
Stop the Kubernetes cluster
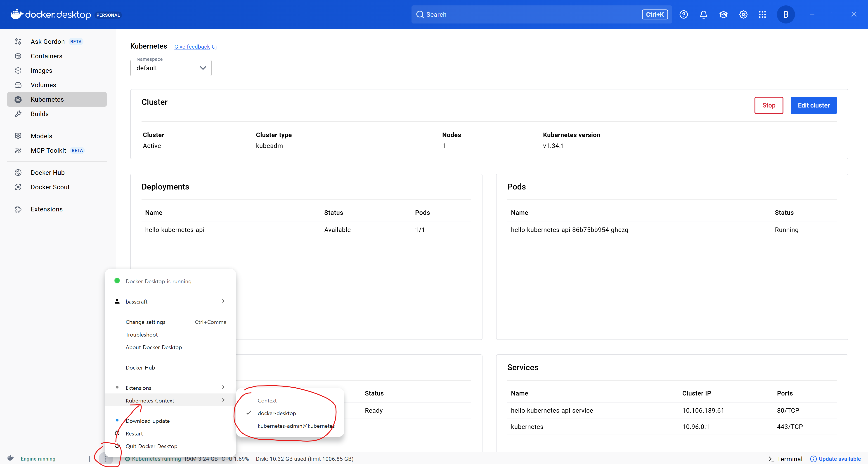pyautogui.click(x=768, y=105)
